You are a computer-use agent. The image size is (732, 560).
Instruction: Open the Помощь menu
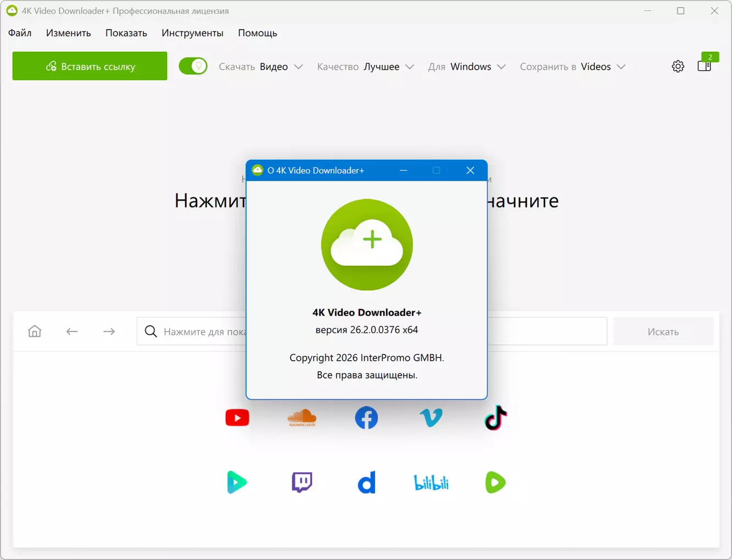point(258,33)
